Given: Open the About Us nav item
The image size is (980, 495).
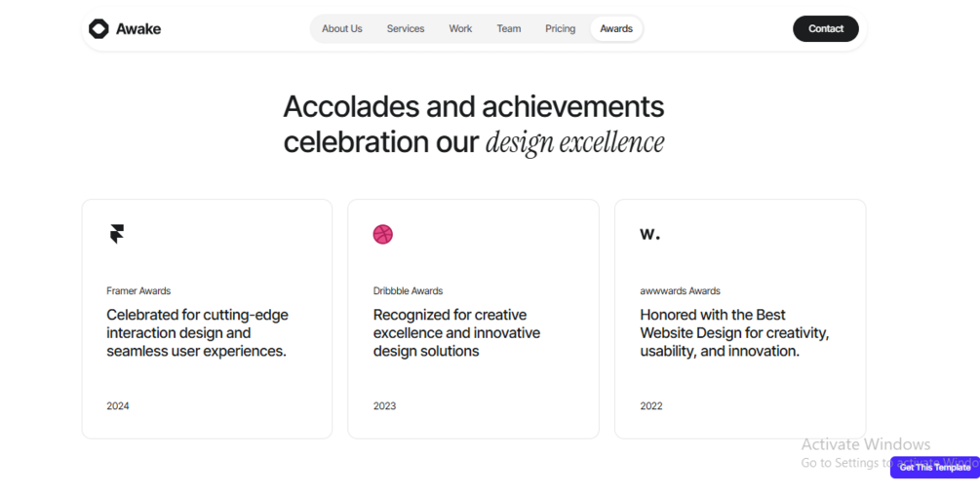Looking at the screenshot, I should [x=342, y=29].
